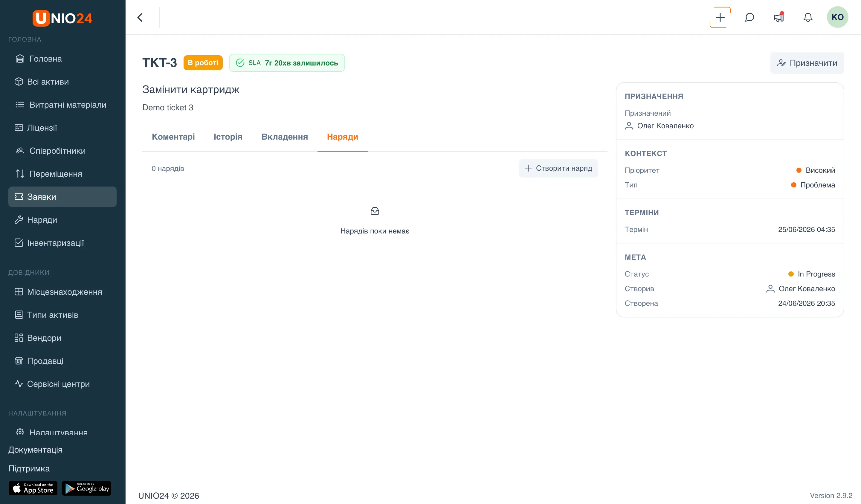
Task: Open the Вкладення tab
Action: pyautogui.click(x=285, y=137)
